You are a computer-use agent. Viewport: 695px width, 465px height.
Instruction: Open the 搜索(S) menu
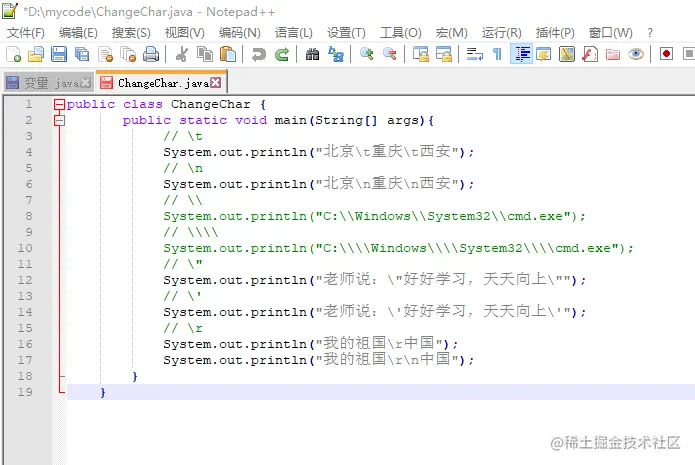[131, 32]
